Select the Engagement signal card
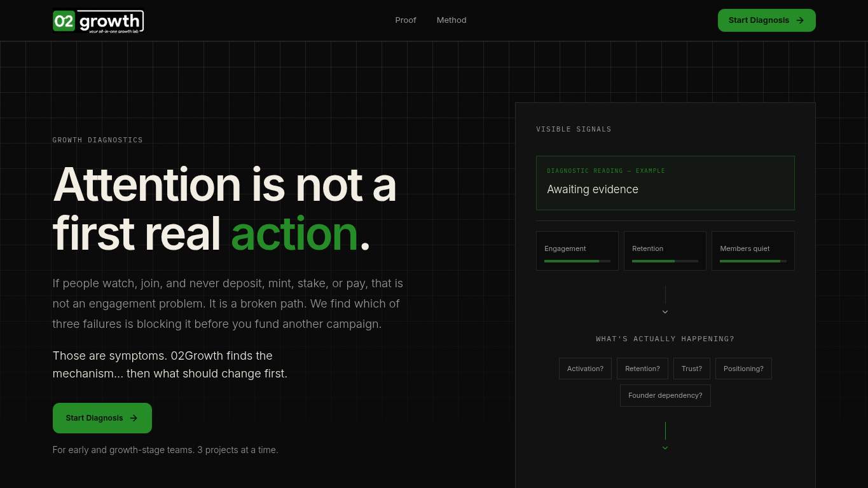The height and width of the screenshot is (488, 868). [x=577, y=251]
